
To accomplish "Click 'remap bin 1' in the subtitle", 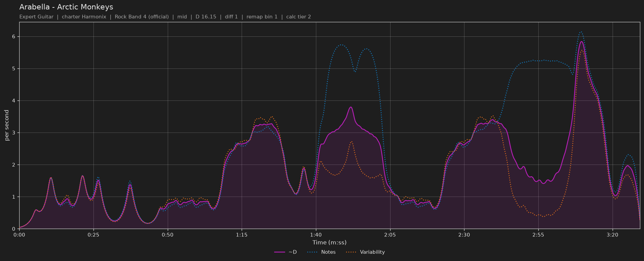I will [x=262, y=17].
